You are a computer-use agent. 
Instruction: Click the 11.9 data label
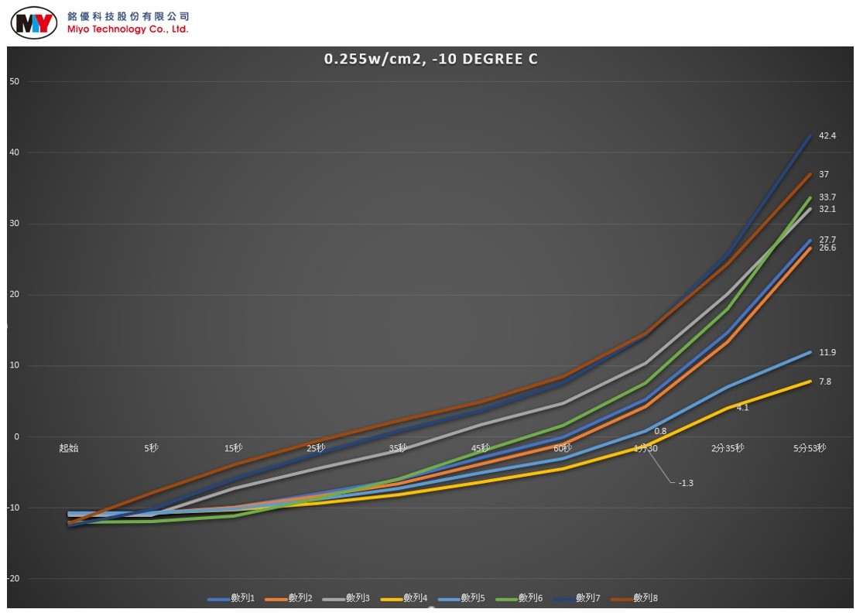827,353
